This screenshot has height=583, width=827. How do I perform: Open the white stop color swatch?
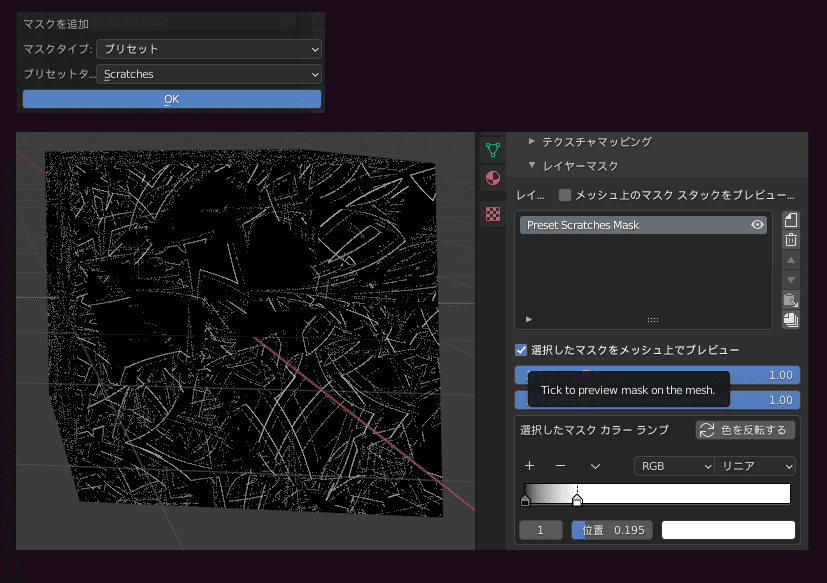(x=728, y=530)
